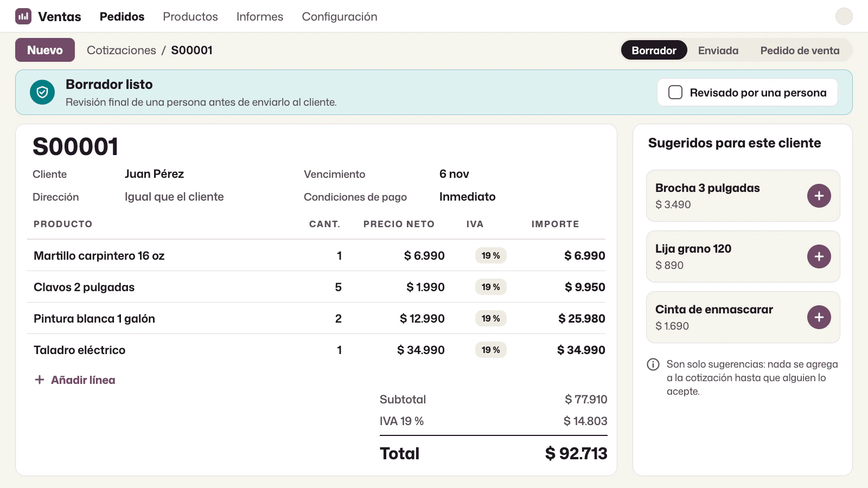This screenshot has height=488, width=868.
Task: Open the Brocha 3 pulgadas suggestion card
Action: [x=743, y=196]
